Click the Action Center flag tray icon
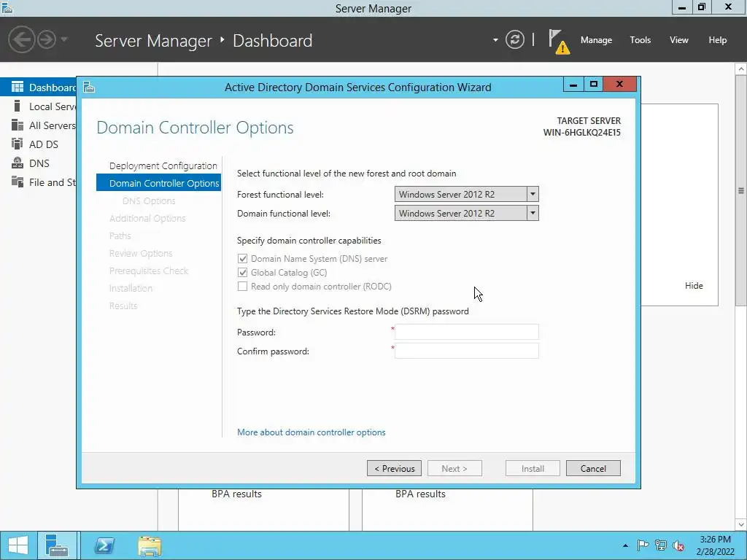 (x=643, y=545)
